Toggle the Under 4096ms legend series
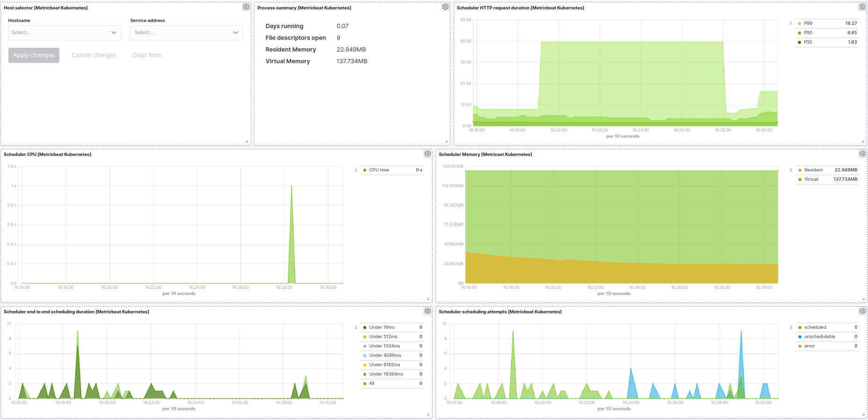868x420 pixels. (x=384, y=355)
